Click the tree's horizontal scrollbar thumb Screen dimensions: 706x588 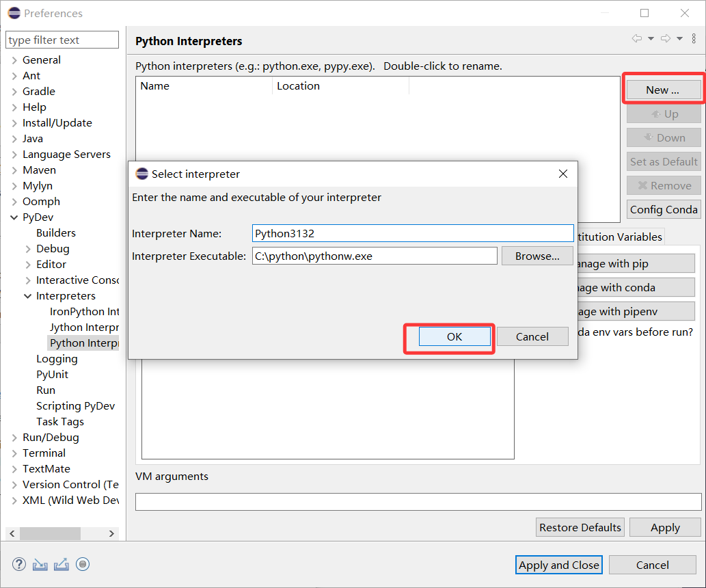coord(50,533)
